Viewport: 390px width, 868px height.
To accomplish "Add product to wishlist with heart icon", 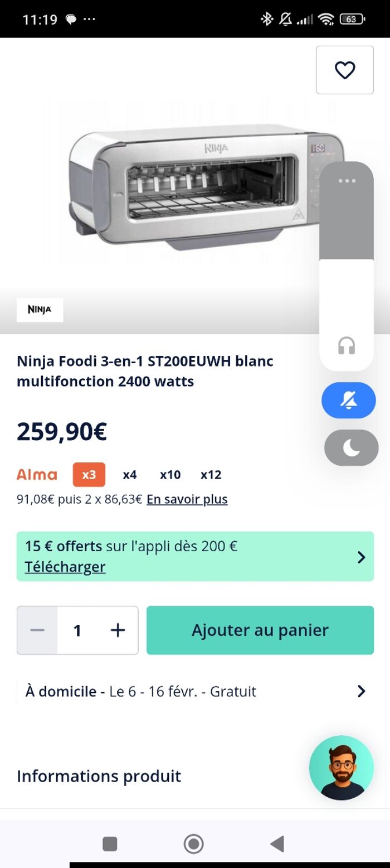I will pos(345,70).
